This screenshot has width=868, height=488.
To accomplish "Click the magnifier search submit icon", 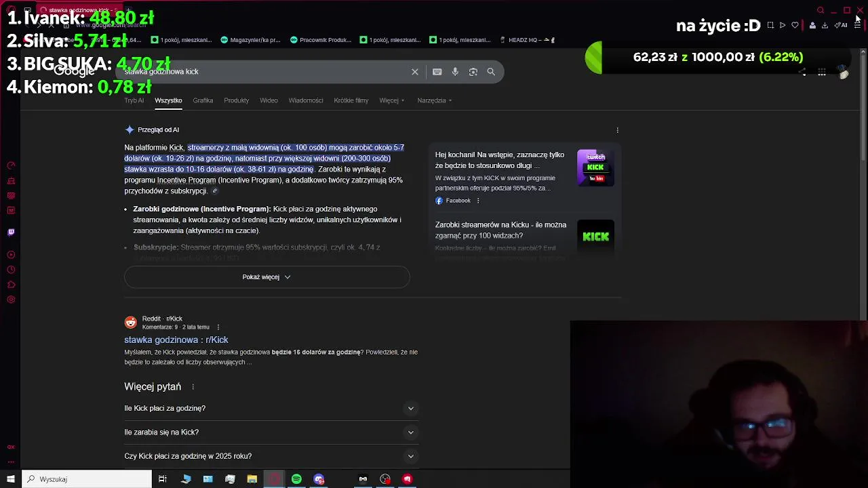I will tap(491, 72).
